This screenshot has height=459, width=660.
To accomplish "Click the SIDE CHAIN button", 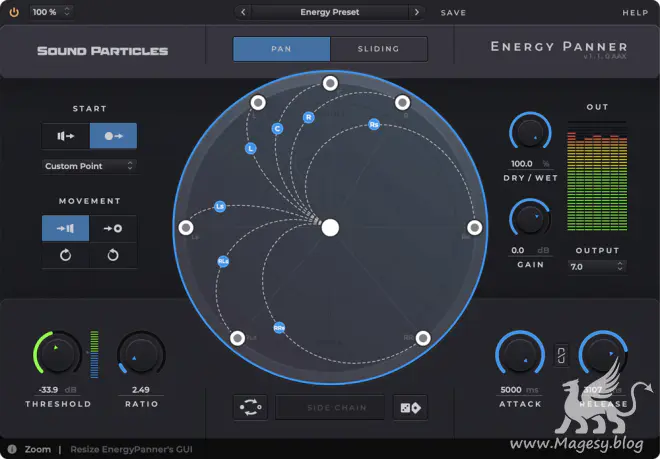I will point(330,408).
